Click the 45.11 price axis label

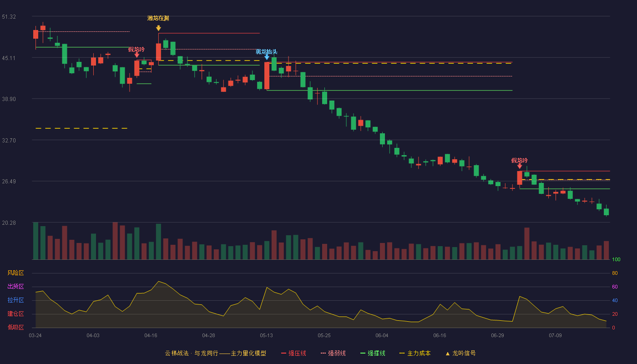[9, 58]
